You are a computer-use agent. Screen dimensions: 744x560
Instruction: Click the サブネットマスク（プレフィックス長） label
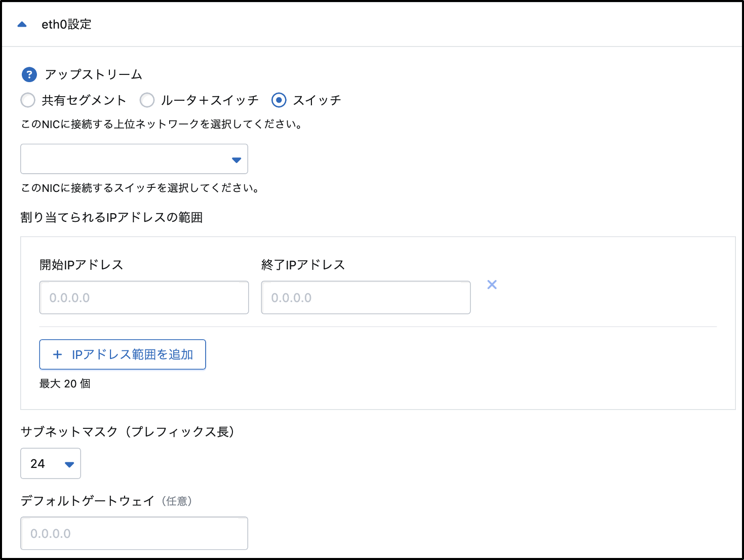(x=128, y=432)
